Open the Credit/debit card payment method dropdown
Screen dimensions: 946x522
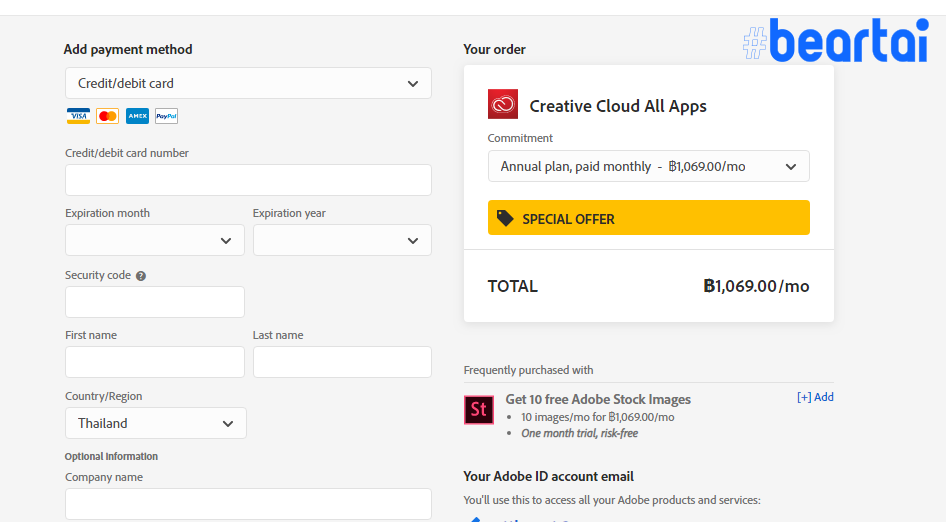248,83
